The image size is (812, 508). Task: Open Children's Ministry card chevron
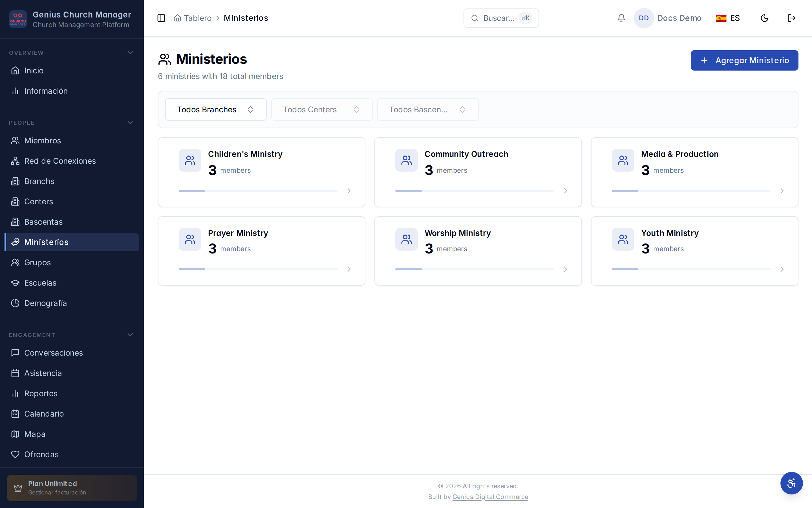[x=349, y=191]
